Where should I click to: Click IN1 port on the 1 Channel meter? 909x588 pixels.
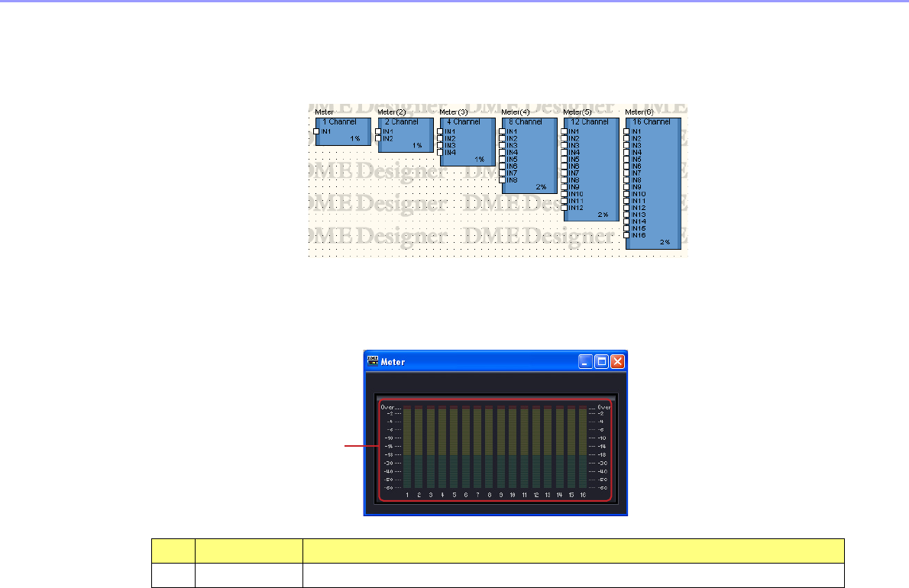click(316, 131)
